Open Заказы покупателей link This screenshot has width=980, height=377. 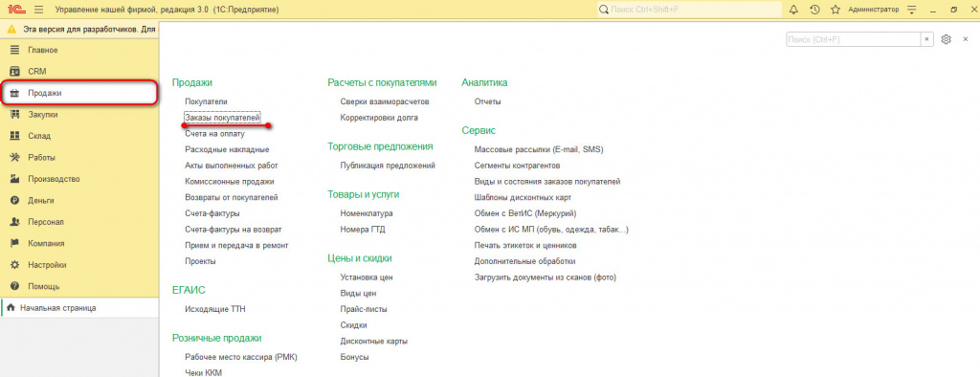pos(222,118)
